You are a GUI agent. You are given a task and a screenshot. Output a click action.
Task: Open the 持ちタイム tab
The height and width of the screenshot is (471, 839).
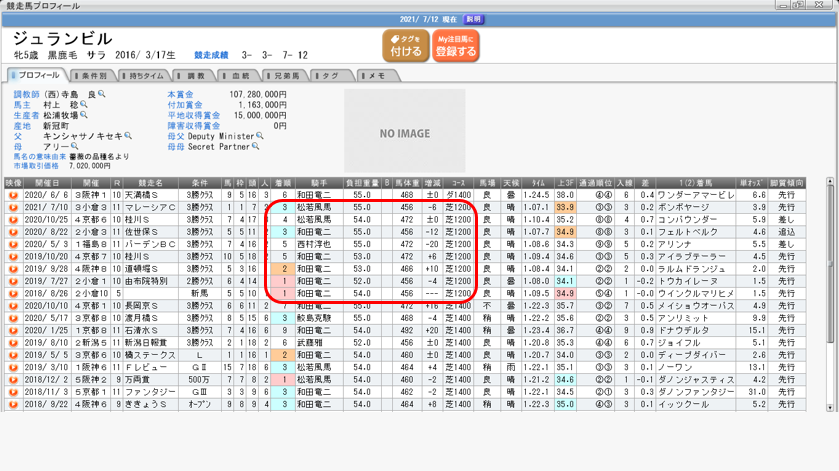coord(144,75)
